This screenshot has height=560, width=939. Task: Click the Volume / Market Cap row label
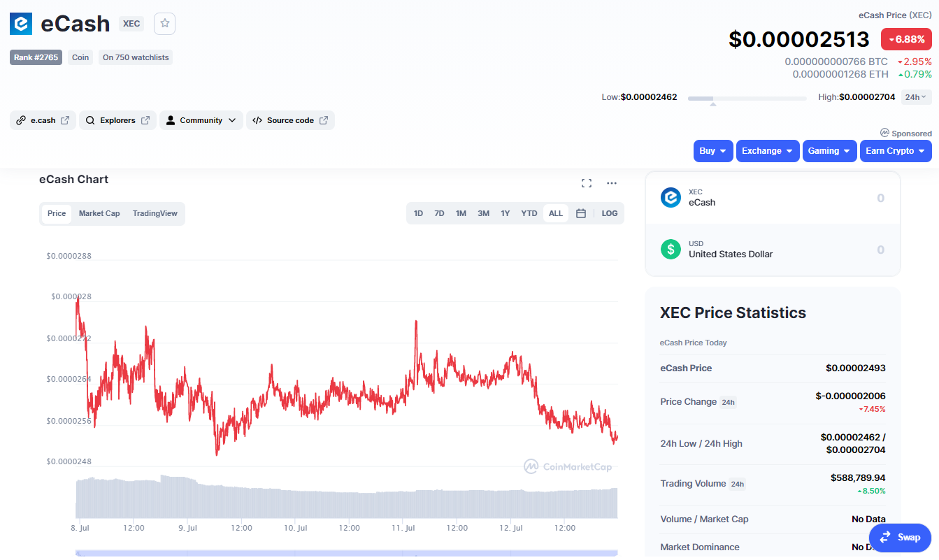[x=704, y=519]
